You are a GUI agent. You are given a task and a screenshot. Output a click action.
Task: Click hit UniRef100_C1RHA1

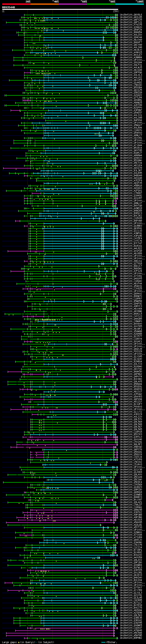[x=131, y=507]
